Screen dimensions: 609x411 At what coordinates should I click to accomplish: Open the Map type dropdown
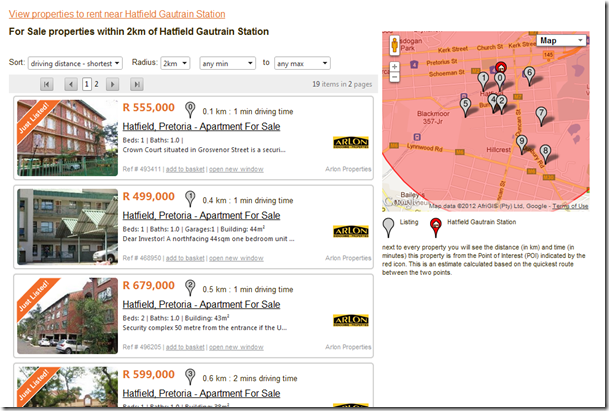pyautogui.click(x=561, y=40)
